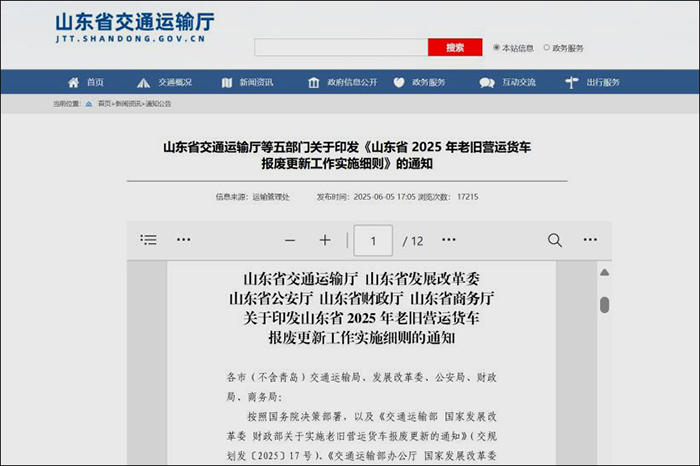Click the home icon in navigation bar
700x466 pixels.
coord(74,82)
